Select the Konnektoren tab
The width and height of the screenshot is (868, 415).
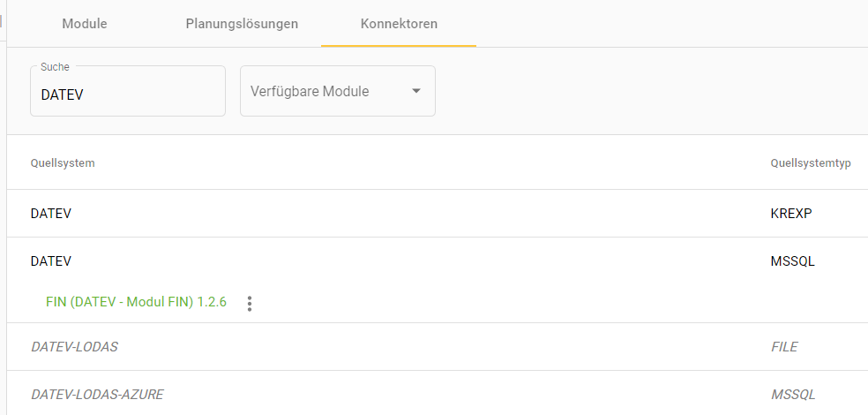coord(399,24)
